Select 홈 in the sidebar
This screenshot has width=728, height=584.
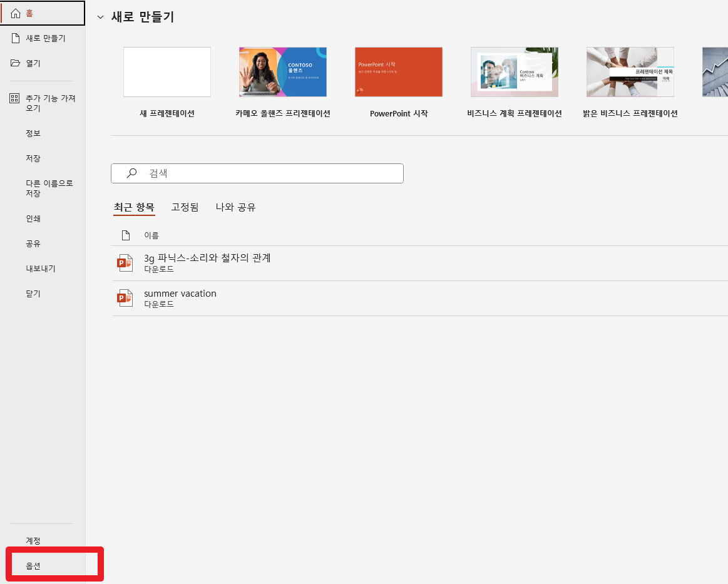[43, 13]
